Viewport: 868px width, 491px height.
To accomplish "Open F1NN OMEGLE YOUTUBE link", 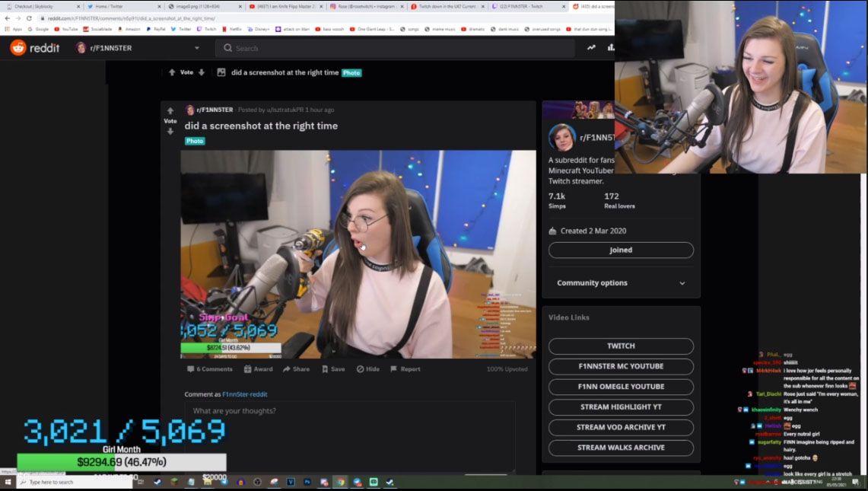I will point(621,387).
